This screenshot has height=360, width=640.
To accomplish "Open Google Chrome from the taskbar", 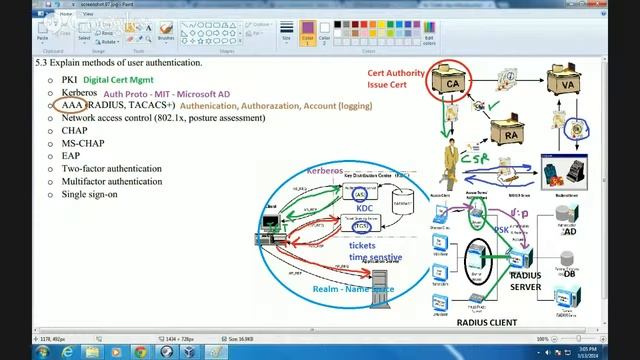I will coord(141,352).
